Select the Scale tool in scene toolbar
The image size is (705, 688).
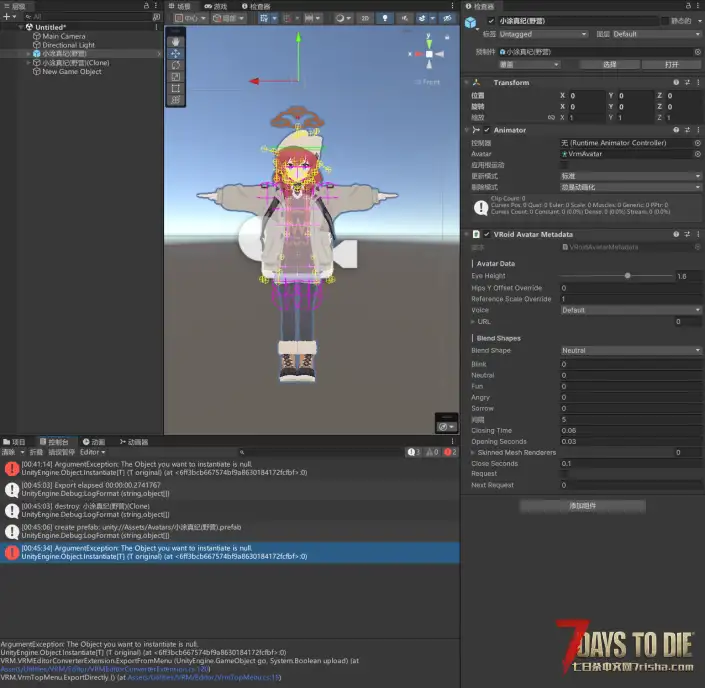[x=176, y=77]
